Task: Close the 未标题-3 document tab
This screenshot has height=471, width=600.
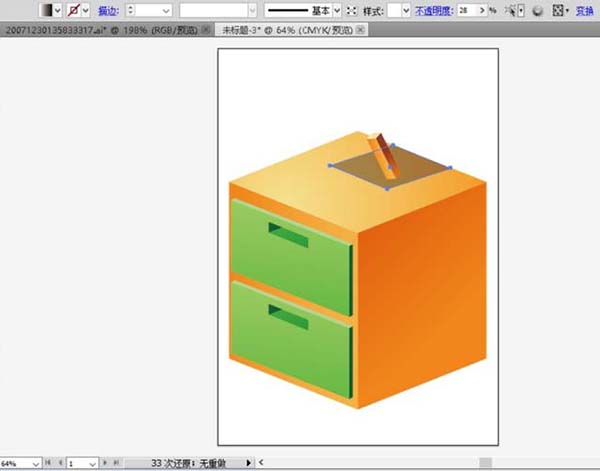Action: [x=360, y=30]
